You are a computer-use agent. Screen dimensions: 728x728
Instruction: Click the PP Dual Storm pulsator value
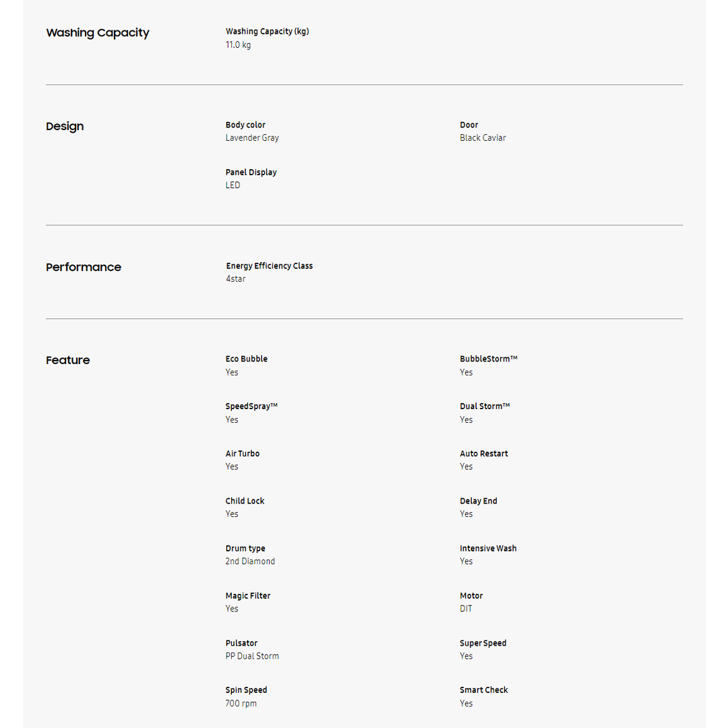pyautogui.click(x=252, y=656)
